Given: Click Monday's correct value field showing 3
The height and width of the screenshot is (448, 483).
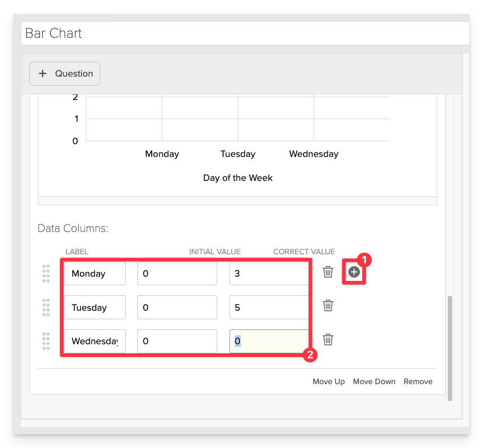Looking at the screenshot, I should (x=269, y=273).
